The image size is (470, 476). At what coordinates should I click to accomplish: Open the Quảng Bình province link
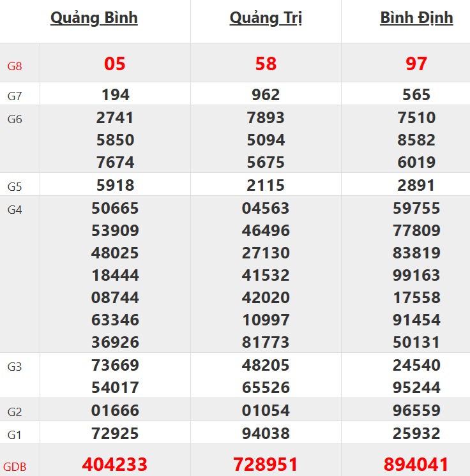94,18
